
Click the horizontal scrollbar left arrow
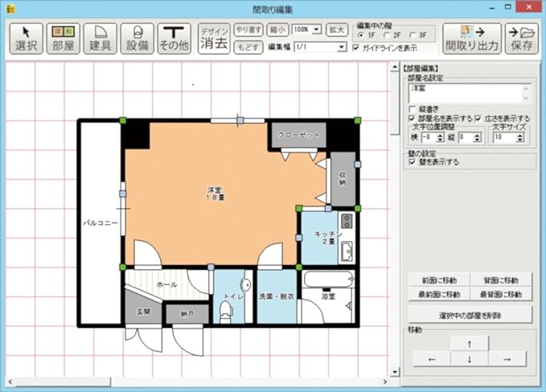pyautogui.click(x=10, y=382)
